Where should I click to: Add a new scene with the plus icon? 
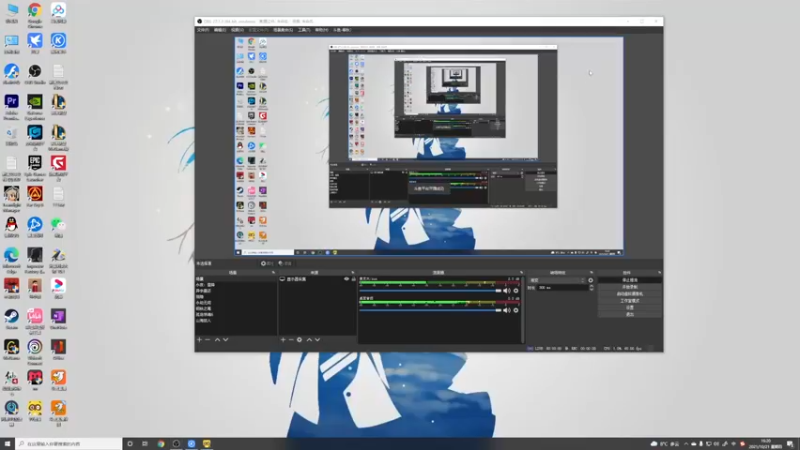[x=199, y=340]
